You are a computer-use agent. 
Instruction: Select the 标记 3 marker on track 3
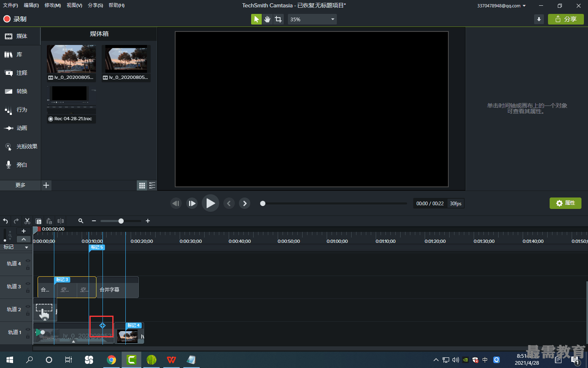62,280
